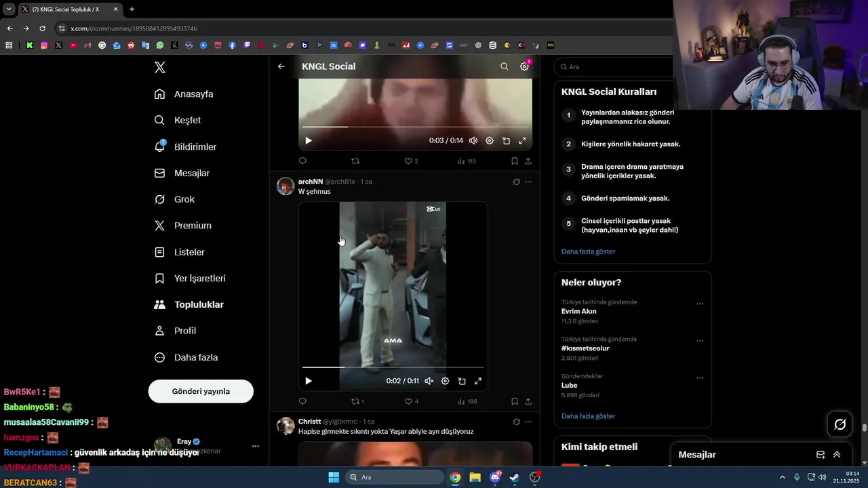Reply to the top video post
Screen dimensions: 868x488
(x=302, y=161)
